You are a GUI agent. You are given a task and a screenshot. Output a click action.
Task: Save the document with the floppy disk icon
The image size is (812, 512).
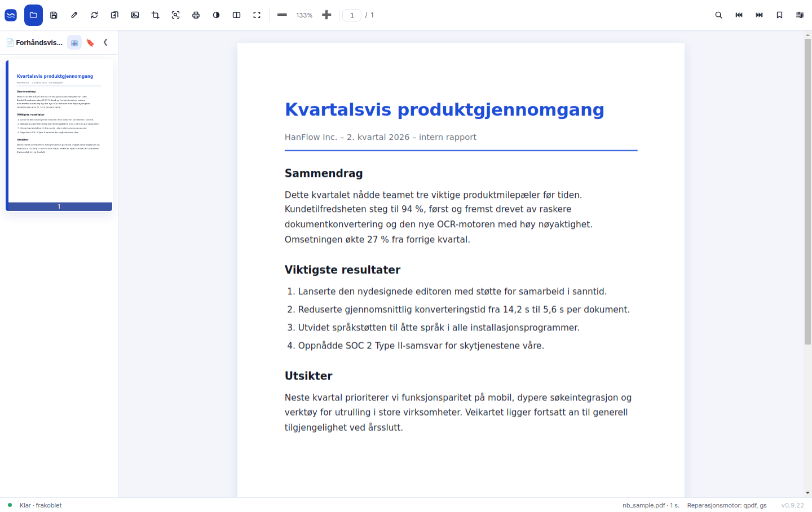tap(54, 15)
